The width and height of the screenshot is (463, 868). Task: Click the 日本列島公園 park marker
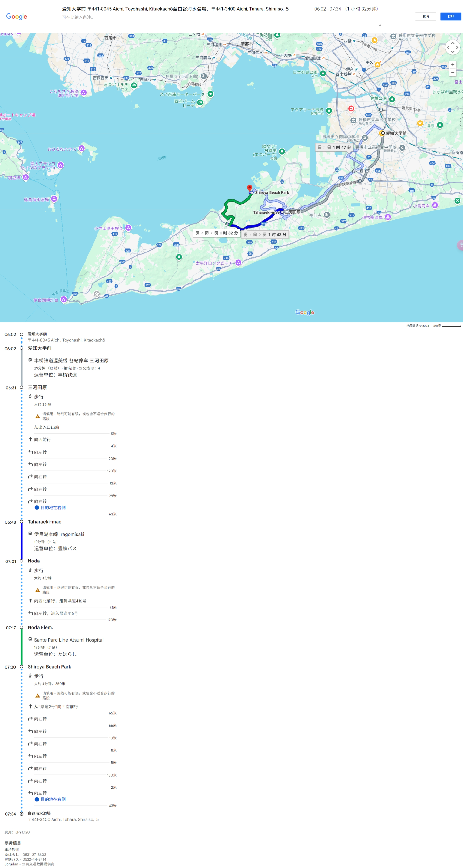[323, 73]
